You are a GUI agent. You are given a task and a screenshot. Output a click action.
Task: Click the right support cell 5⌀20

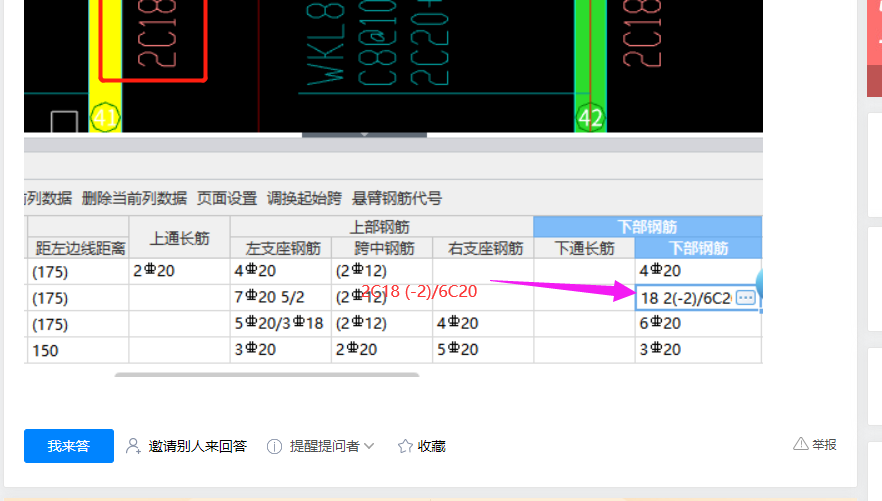tap(483, 350)
